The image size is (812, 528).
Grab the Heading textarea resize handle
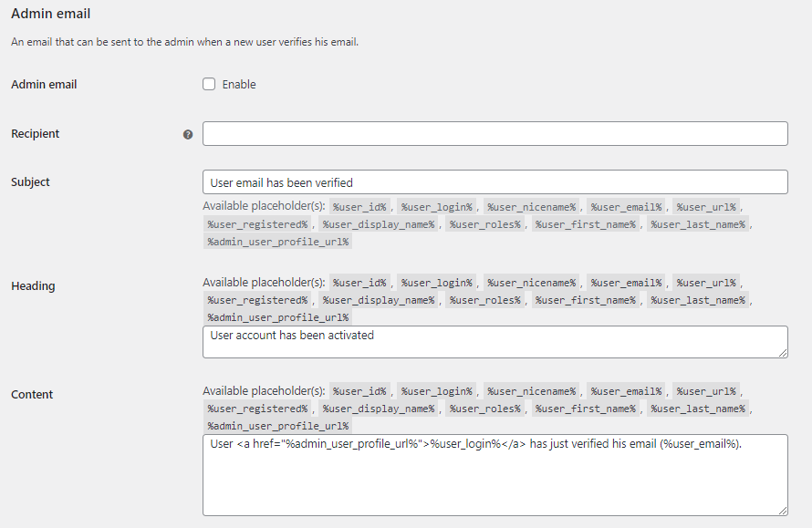tap(783, 353)
